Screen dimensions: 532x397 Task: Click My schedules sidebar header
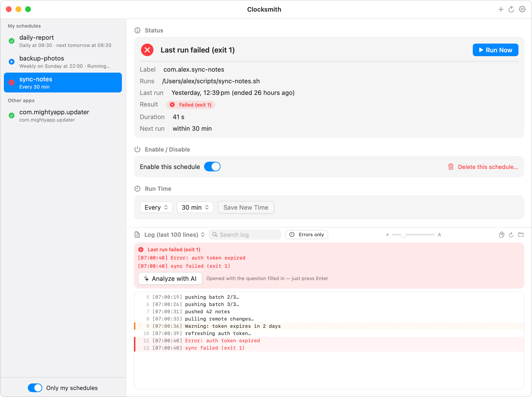click(x=24, y=26)
